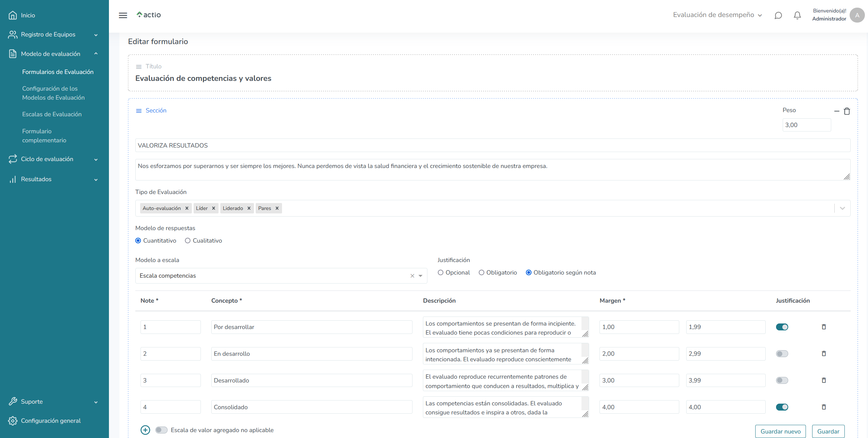The height and width of the screenshot is (438, 868).
Task: Clear the Escala competencias selection
Action: coord(412,276)
